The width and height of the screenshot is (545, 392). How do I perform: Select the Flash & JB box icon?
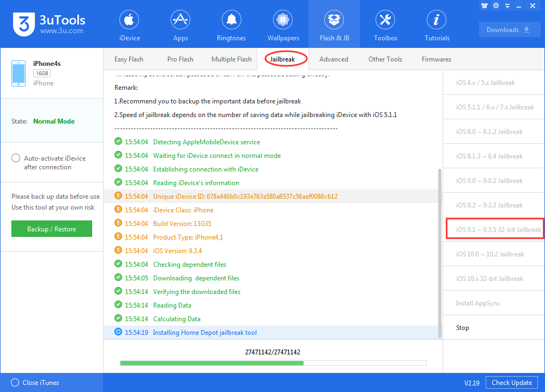click(334, 20)
